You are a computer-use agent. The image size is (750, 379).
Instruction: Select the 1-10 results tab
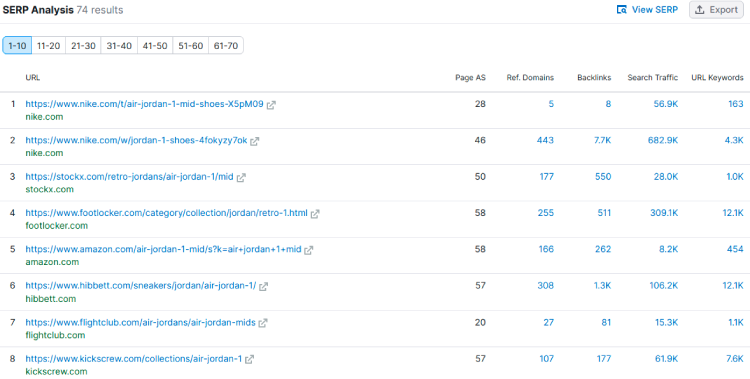[x=17, y=46]
